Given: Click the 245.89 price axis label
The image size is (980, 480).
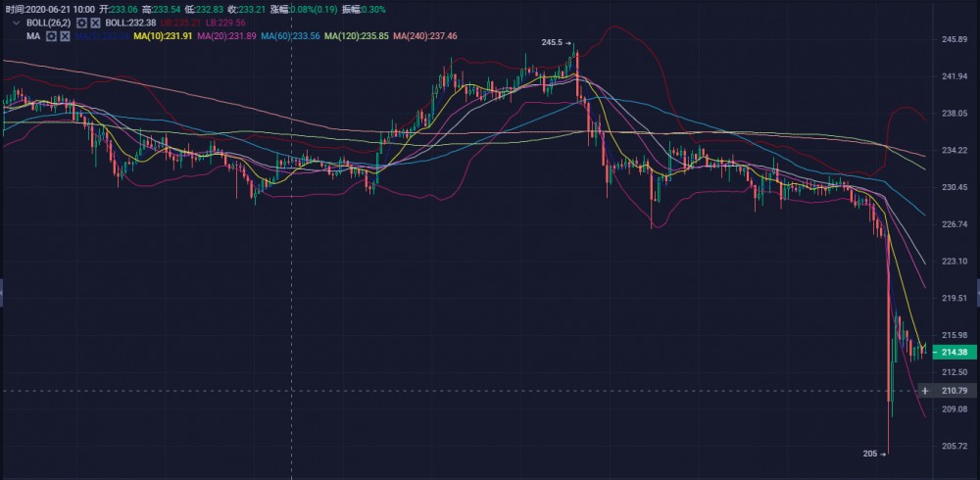Looking at the screenshot, I should (x=955, y=39).
